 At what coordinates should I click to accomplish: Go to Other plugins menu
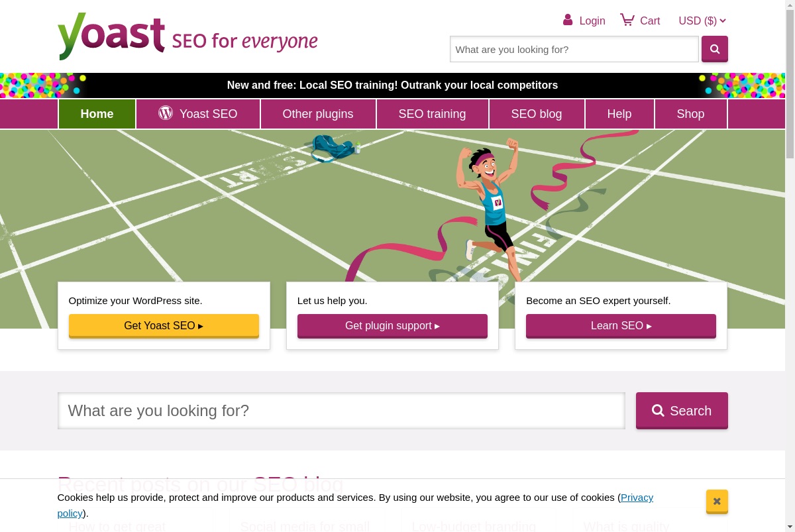pos(318,114)
